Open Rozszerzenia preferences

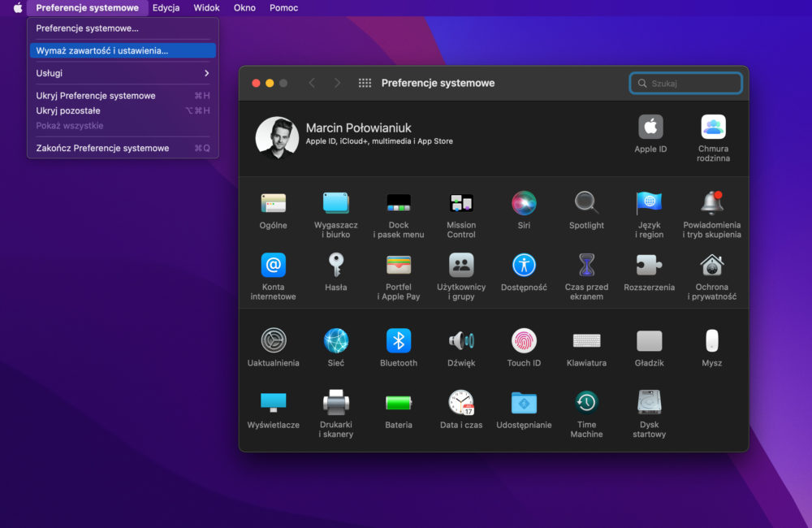point(649,265)
